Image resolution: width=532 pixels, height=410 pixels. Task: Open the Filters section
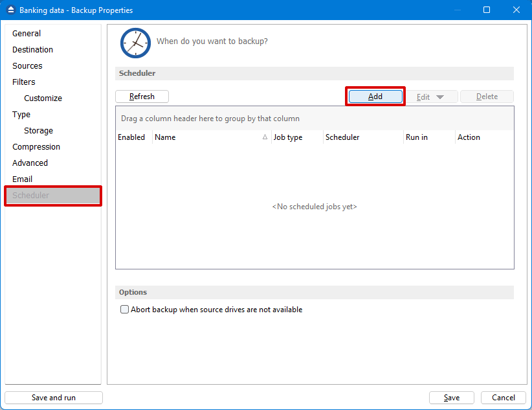pos(23,82)
